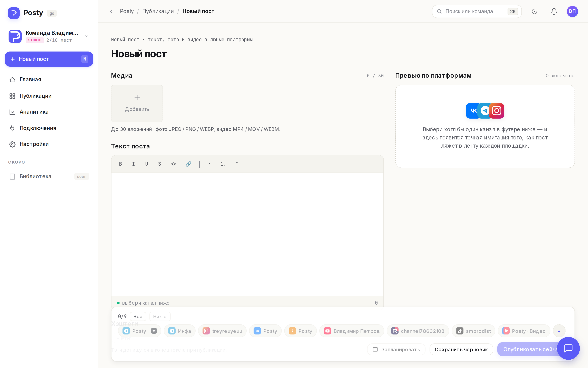
Task: Toggle italic formatting (I)
Action: (x=133, y=164)
